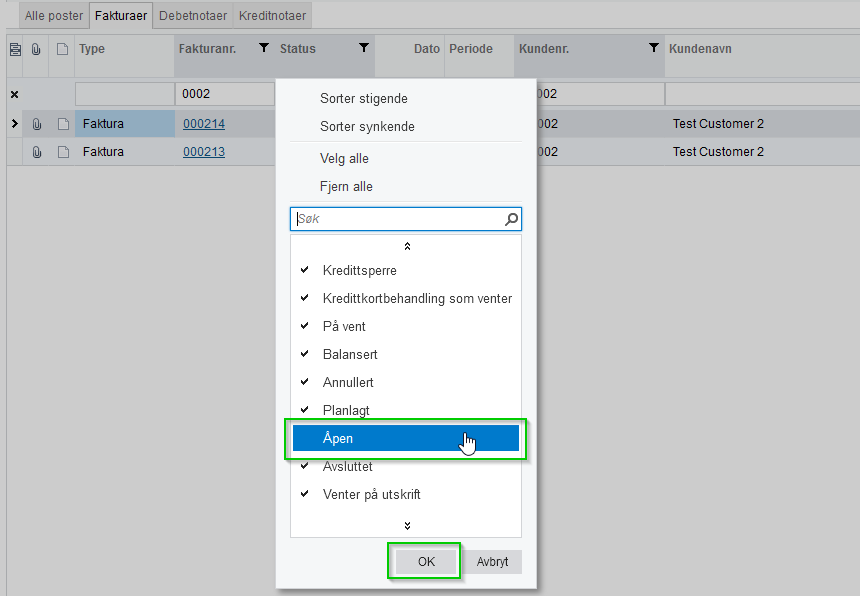The width and height of the screenshot is (860, 596).
Task: Confirm the filter with the OK button
Action: point(426,561)
